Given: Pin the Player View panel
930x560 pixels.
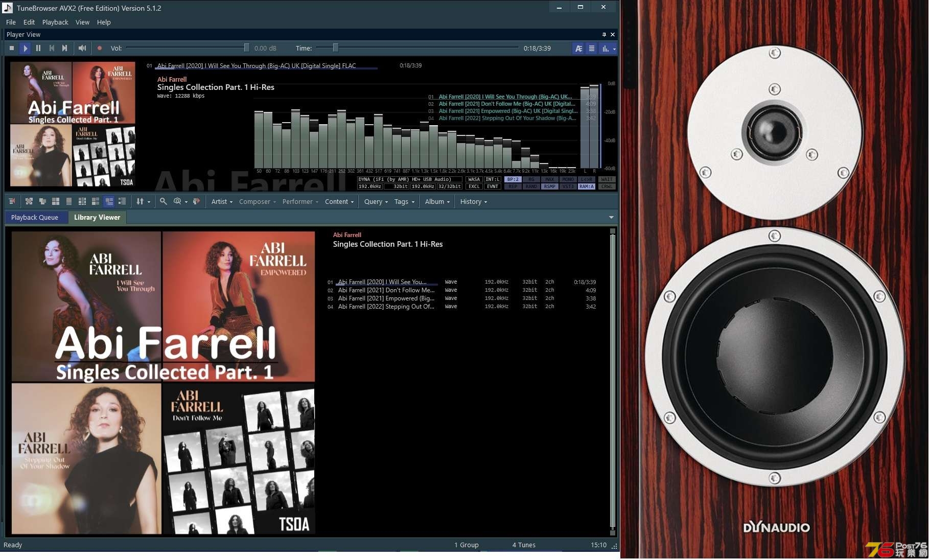Looking at the screenshot, I should click(604, 34).
